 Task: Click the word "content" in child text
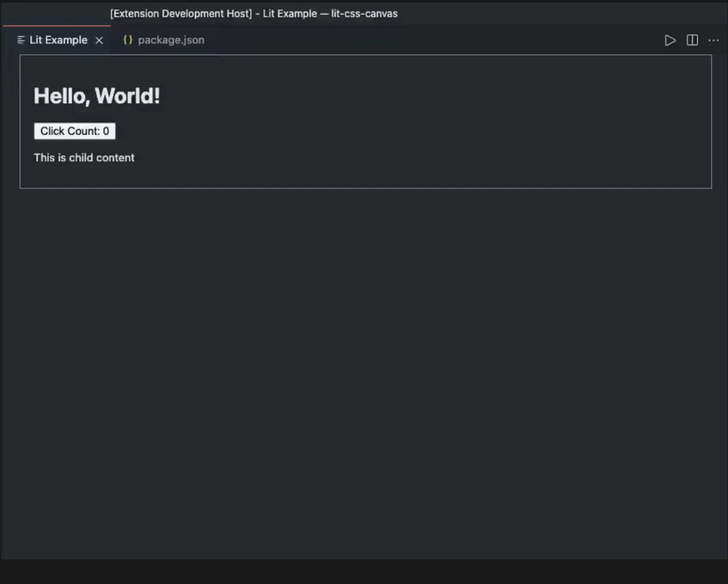pyautogui.click(x=115, y=158)
